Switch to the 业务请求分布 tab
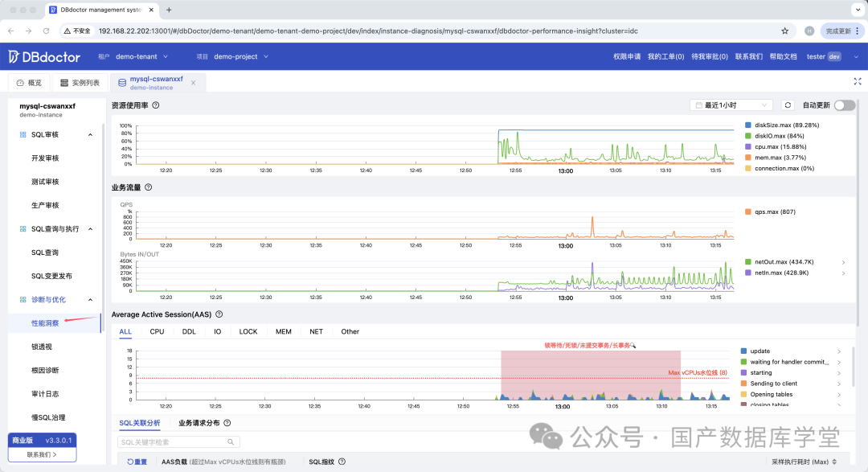 point(199,423)
